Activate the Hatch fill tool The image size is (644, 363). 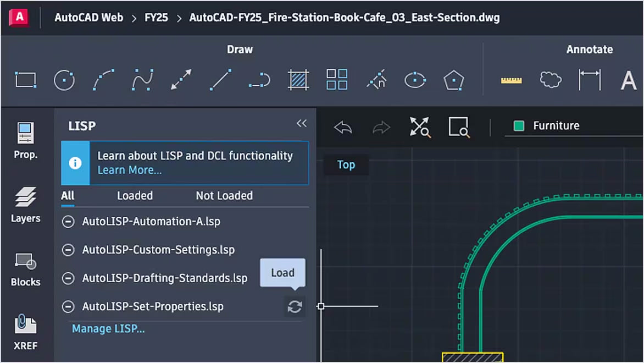[x=298, y=80]
